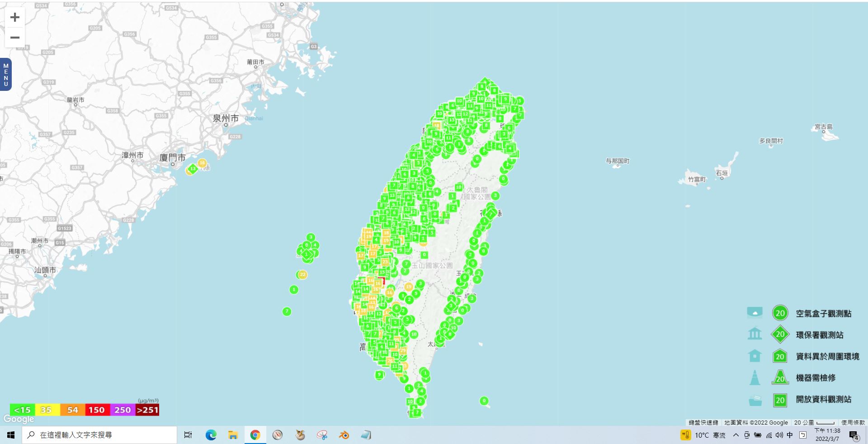Open green 7 sensor marker in Taiwan Strait
Viewport: 868px width, 444px height.
point(287,311)
